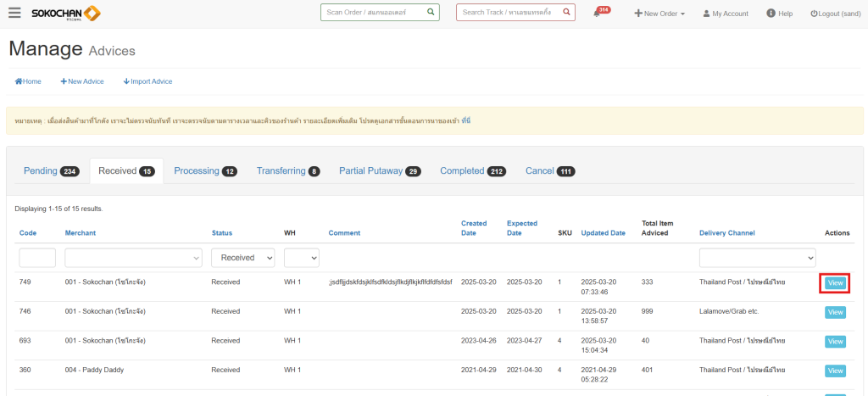
Task: Click code cell 746
Action: point(25,311)
